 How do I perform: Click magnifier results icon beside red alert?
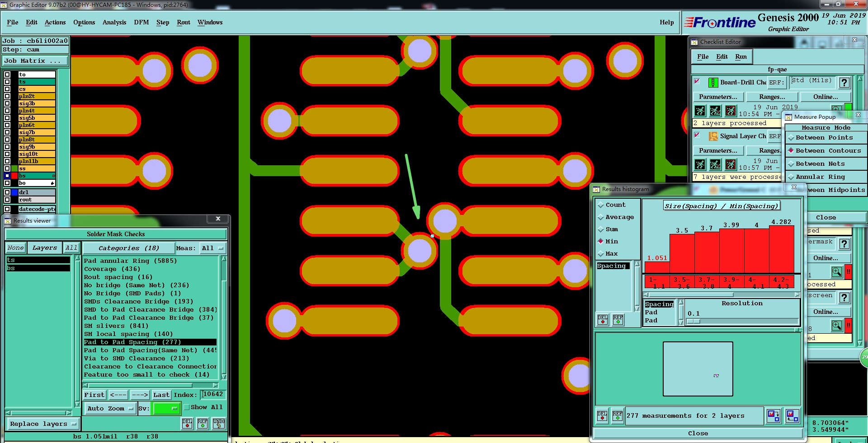click(x=836, y=271)
